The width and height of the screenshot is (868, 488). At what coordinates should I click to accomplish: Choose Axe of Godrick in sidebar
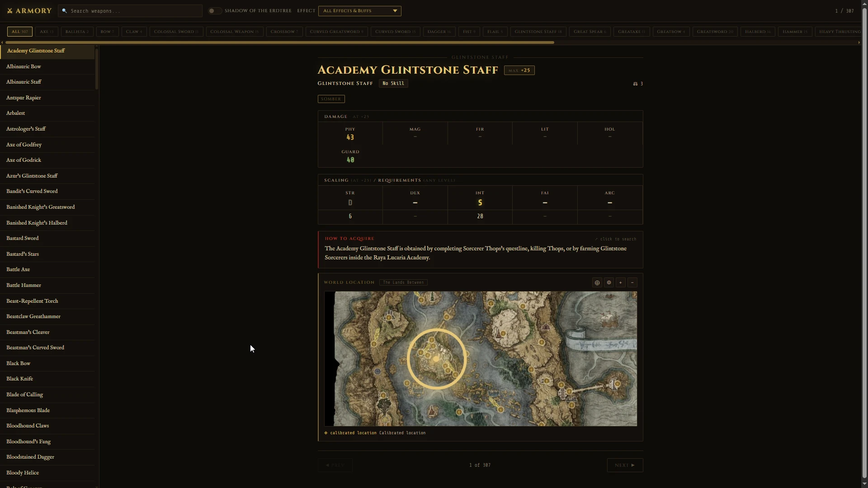click(47, 160)
